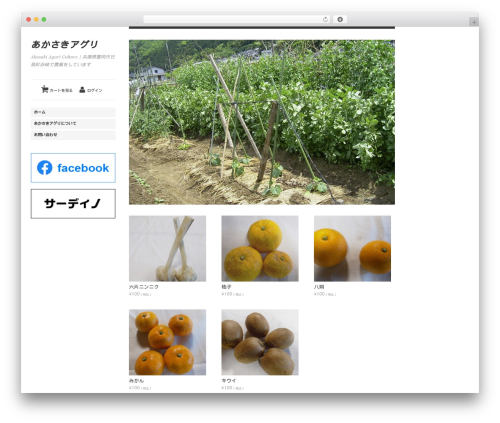
Task: Open a new tab with plus button
Action: (x=474, y=22)
